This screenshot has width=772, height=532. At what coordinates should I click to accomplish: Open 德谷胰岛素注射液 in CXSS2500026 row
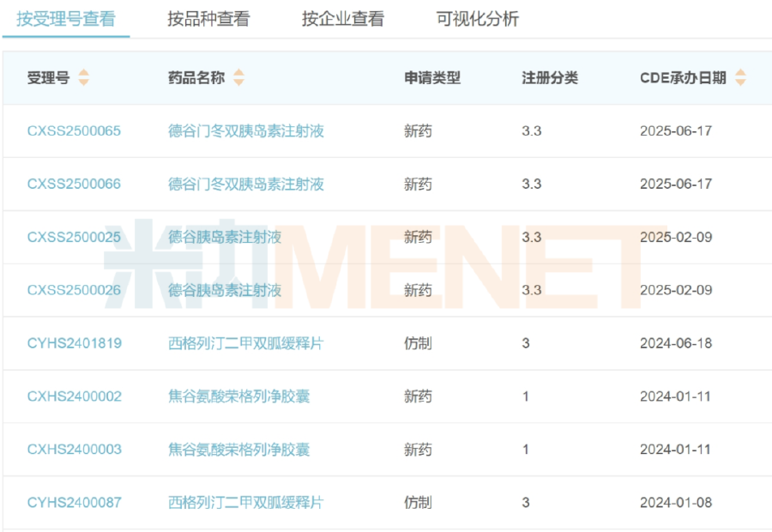tap(225, 290)
